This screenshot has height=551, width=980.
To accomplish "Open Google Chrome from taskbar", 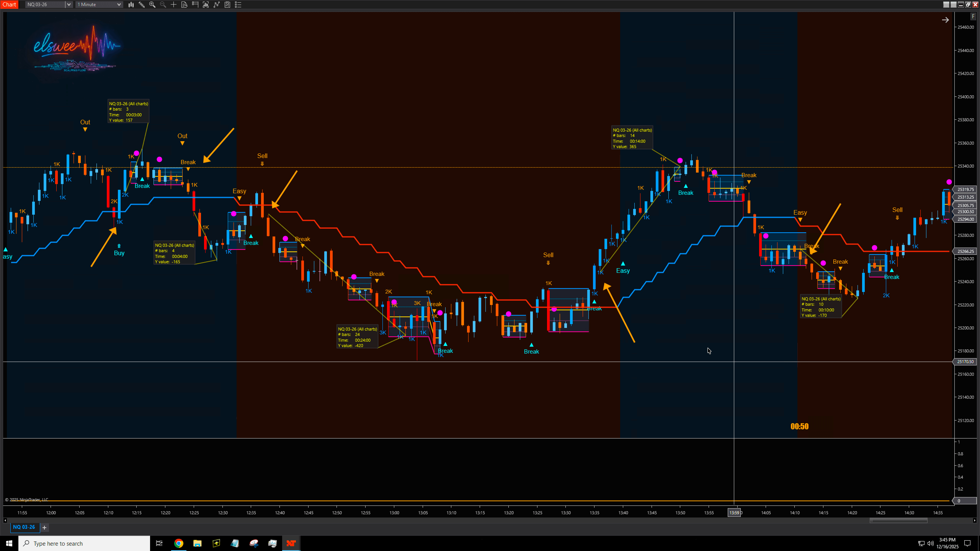I will pyautogui.click(x=178, y=543).
